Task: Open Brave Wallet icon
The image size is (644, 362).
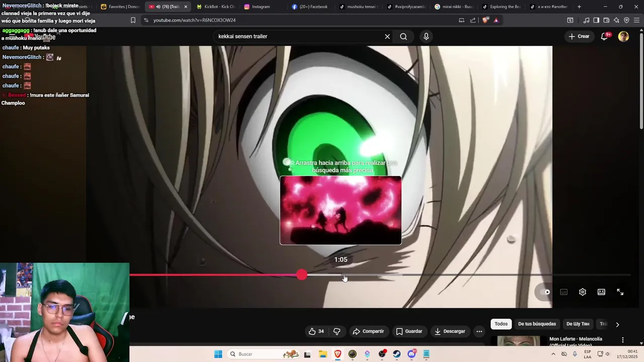Action: [x=606, y=20]
